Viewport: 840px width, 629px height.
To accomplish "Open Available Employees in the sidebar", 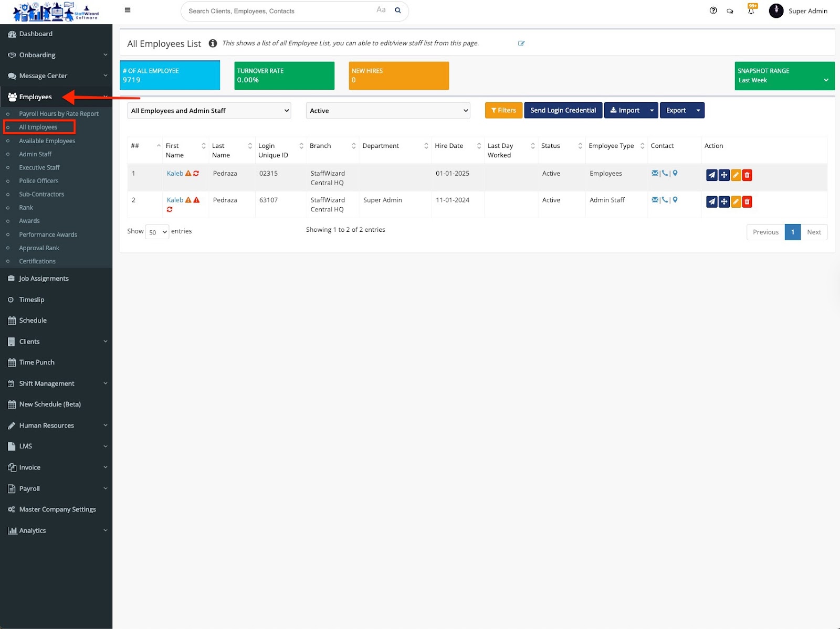I will pos(47,141).
